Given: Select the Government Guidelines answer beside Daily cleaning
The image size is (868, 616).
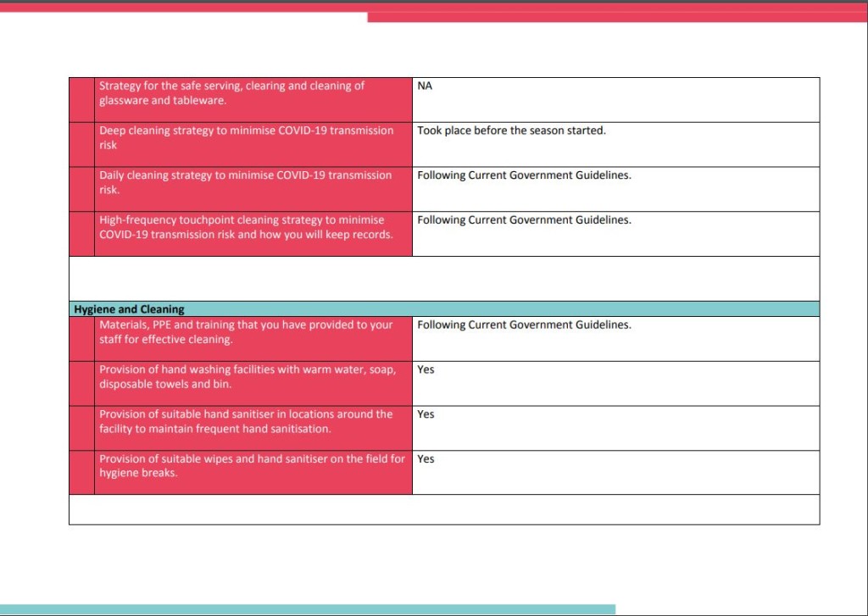Looking at the screenshot, I should point(524,175).
